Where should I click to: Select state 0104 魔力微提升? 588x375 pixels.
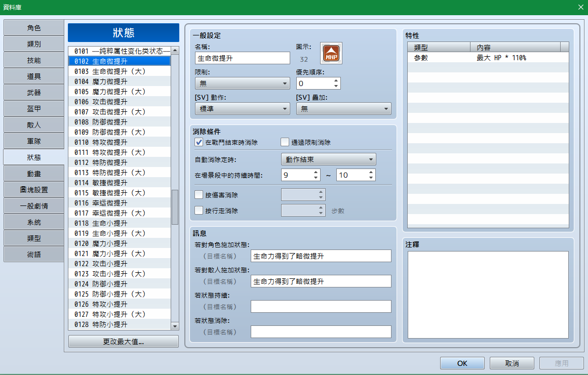coord(120,81)
